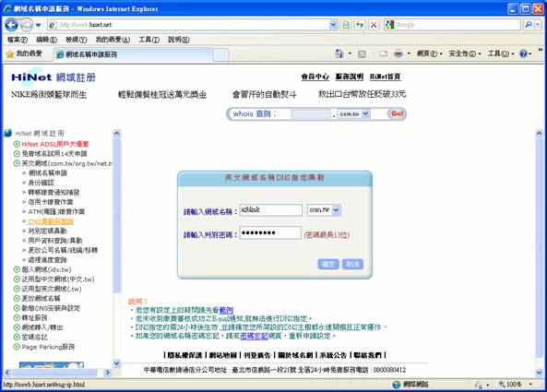Open the whois com.tw suffix dropdown
The image size is (547, 392).
point(365,114)
